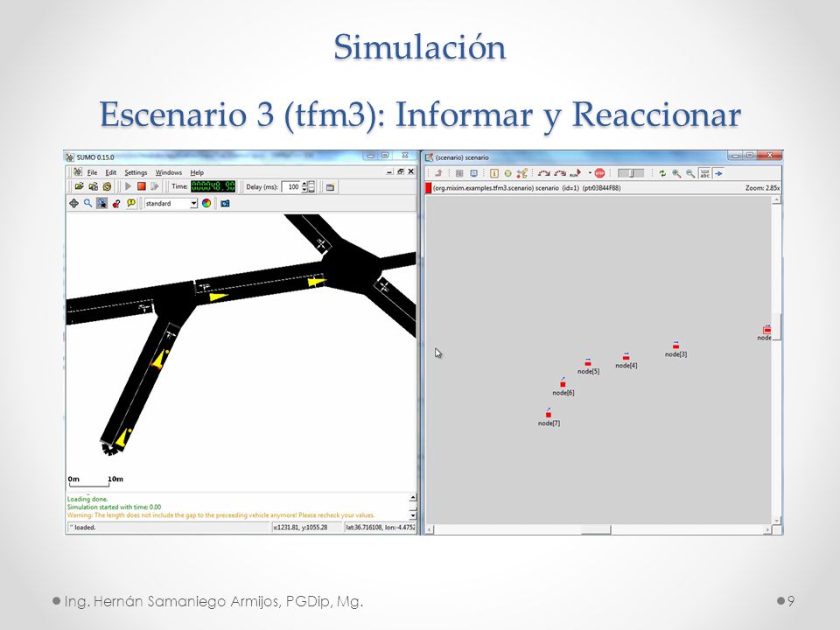The image size is (840, 630).
Task: Fast run until next module event
Action: coord(560,173)
